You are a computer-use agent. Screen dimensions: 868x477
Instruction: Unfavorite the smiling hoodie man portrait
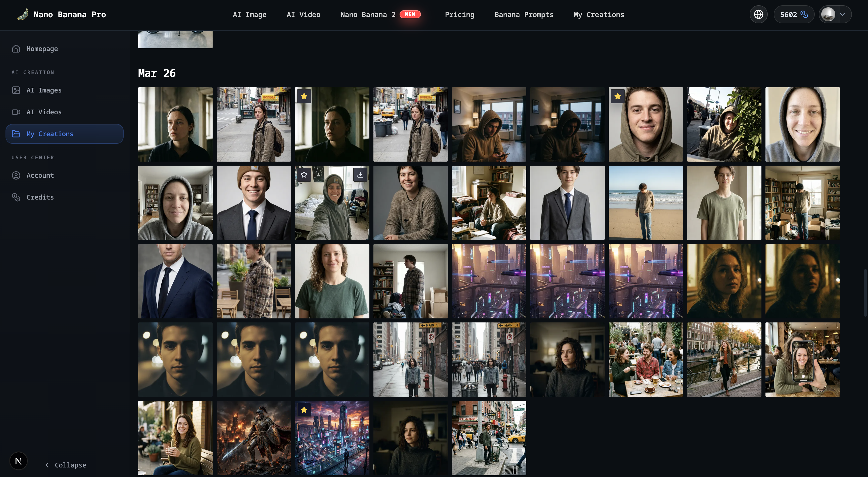click(617, 96)
